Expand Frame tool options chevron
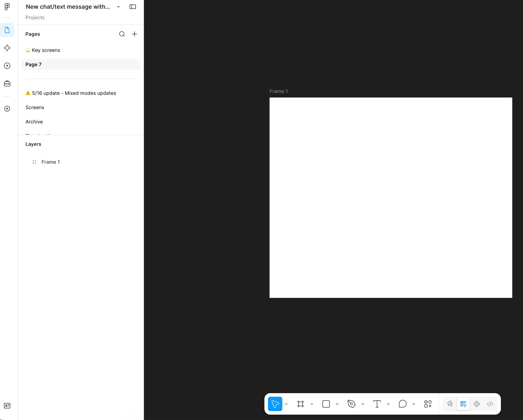The height and width of the screenshot is (420, 523). (312, 404)
